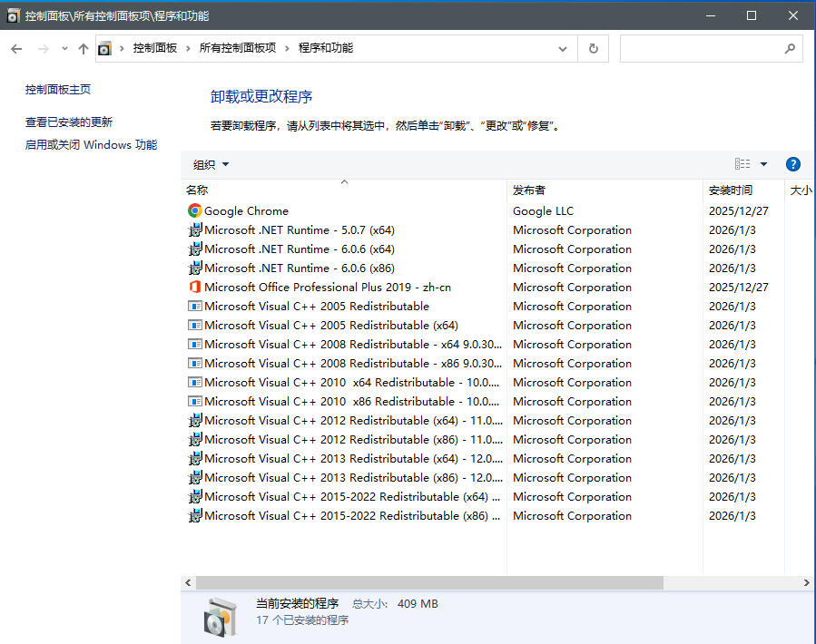Click the view mode icon in toolbar
Viewport: 816px width, 644px height.
coord(742,164)
